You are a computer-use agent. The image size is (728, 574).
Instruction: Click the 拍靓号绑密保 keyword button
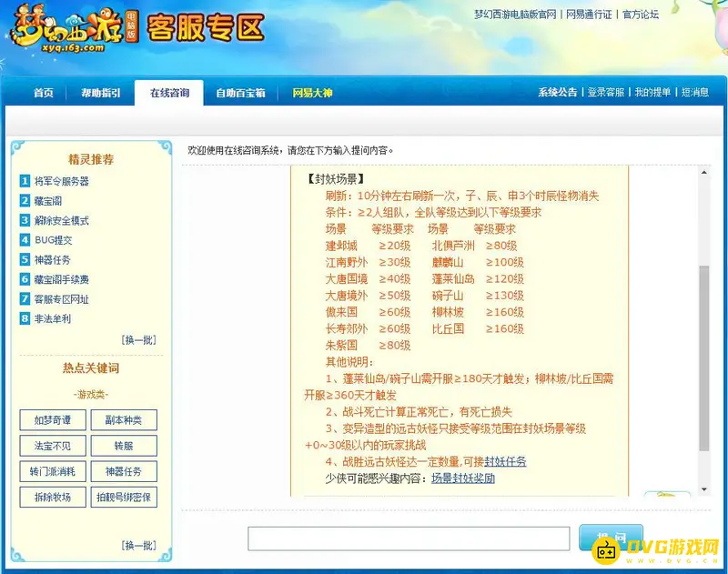click(x=124, y=497)
